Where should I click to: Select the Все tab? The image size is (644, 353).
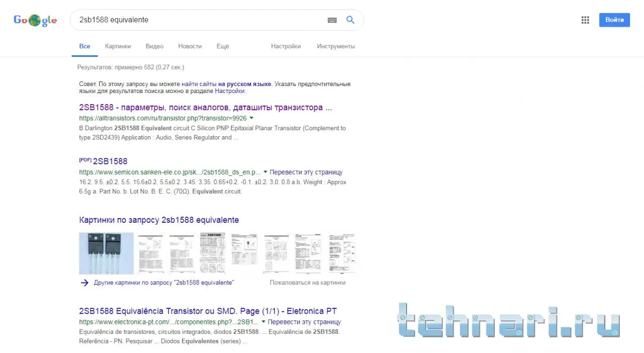85,46
